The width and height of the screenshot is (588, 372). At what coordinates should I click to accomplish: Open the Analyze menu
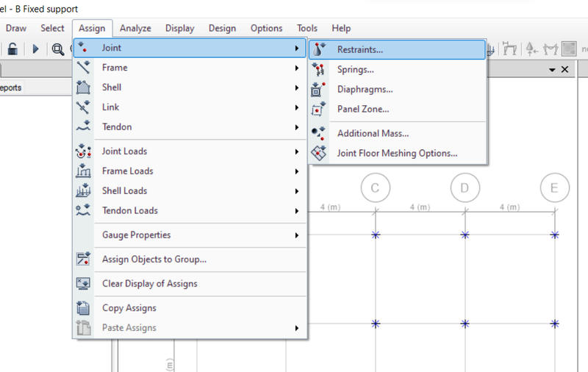(x=135, y=28)
